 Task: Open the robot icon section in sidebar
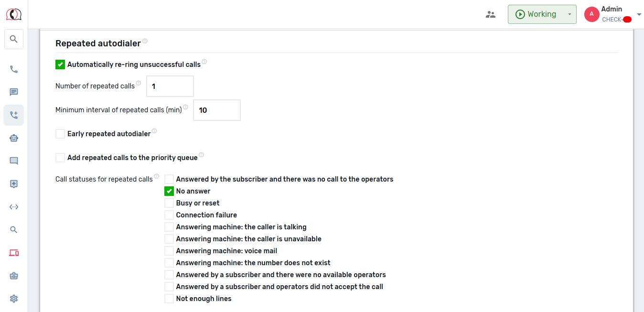click(x=14, y=138)
